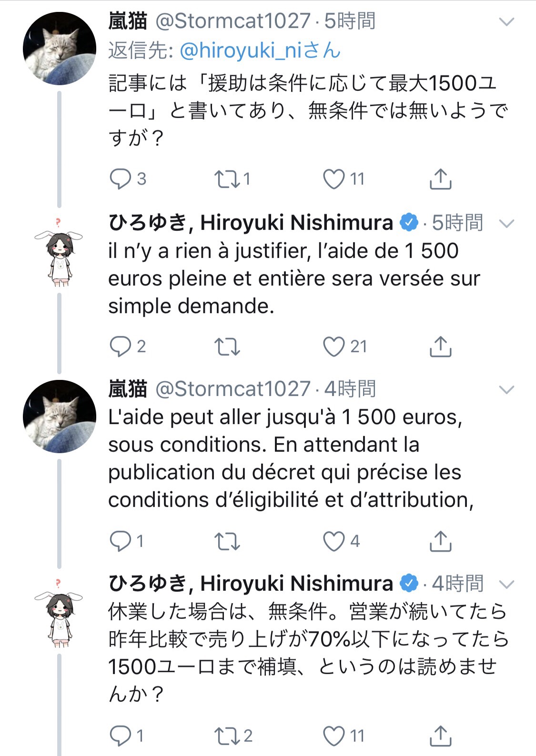This screenshot has height=756, width=536.
Task: Share the first tweet by Stormcat1027
Action: click(x=440, y=179)
